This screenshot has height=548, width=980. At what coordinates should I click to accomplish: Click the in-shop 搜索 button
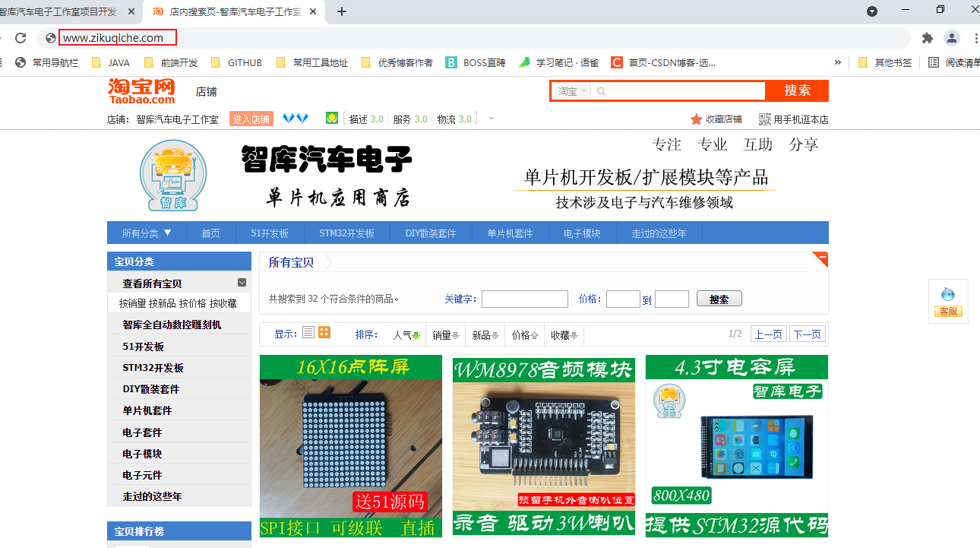point(719,299)
